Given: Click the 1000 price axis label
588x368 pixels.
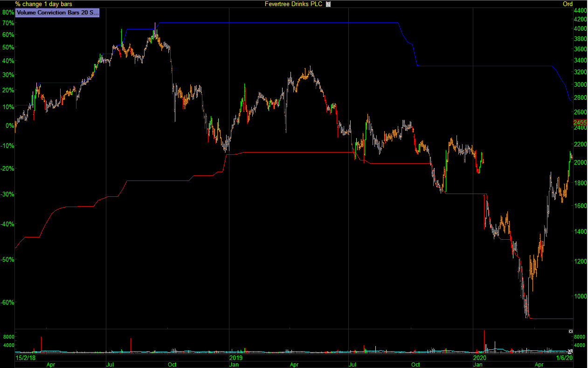Looking at the screenshot, I should tap(581, 296).
